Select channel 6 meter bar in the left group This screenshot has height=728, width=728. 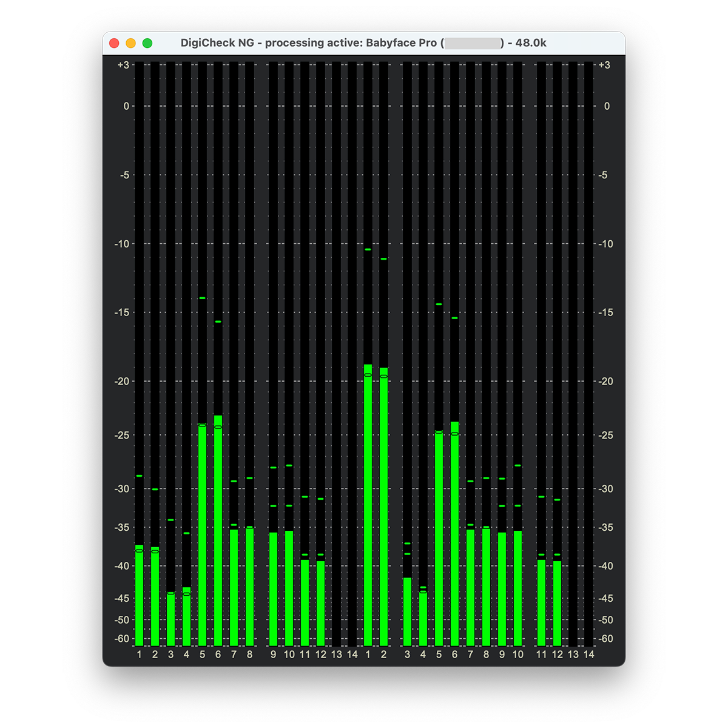(x=218, y=531)
